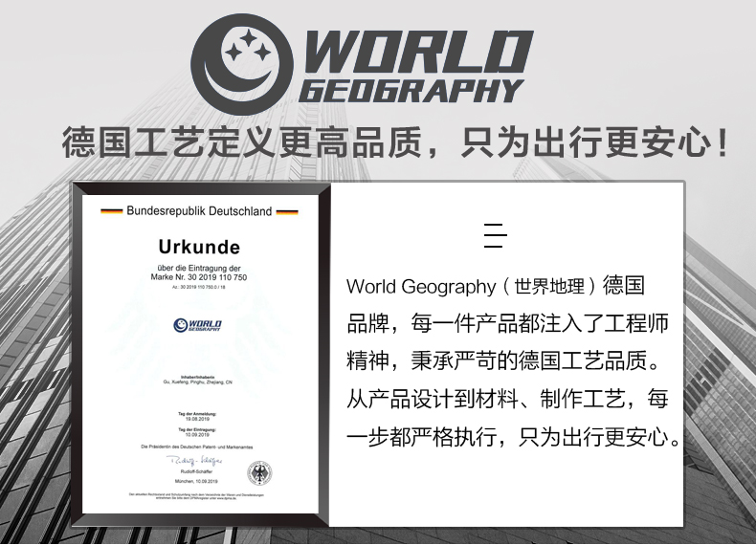Click the framed Urkunde certificate image

(x=201, y=354)
